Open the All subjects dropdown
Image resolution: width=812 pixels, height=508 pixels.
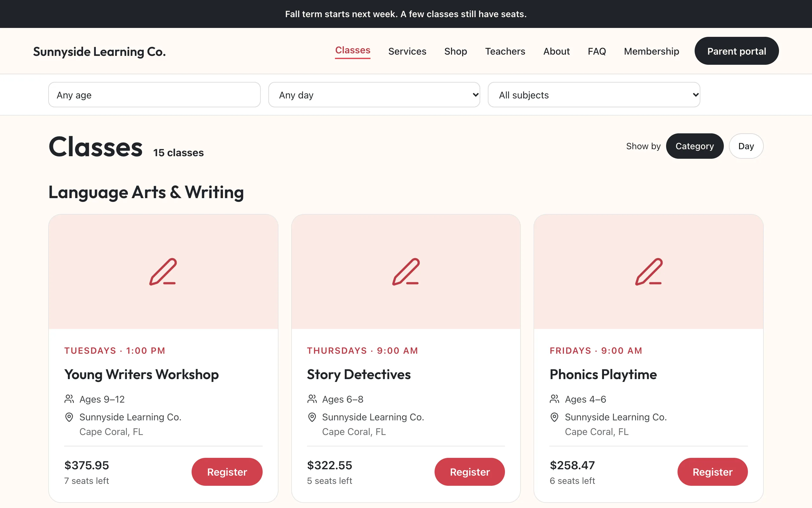click(x=594, y=95)
